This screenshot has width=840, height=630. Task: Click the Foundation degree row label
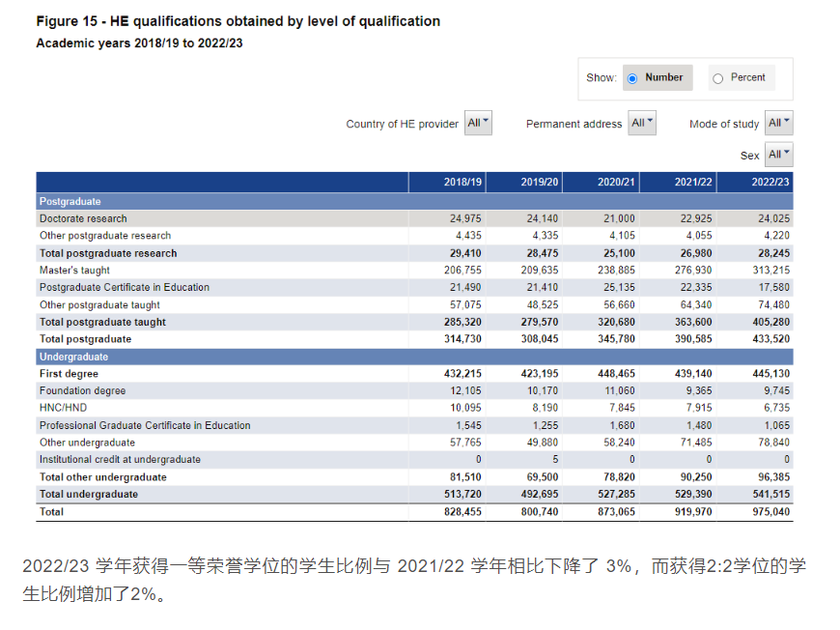(x=82, y=391)
